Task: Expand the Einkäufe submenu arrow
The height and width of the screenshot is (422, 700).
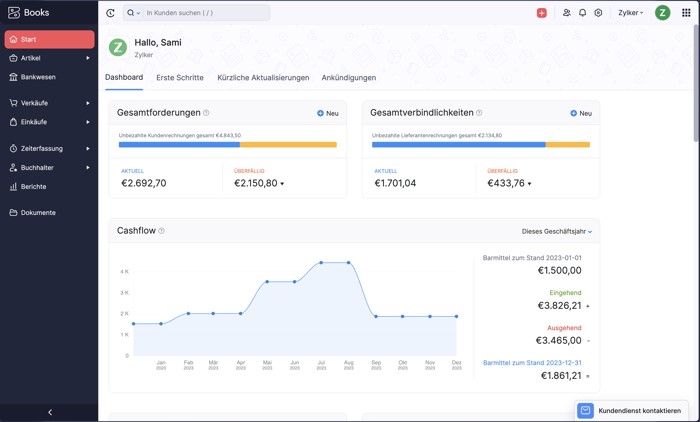Action: (x=88, y=122)
